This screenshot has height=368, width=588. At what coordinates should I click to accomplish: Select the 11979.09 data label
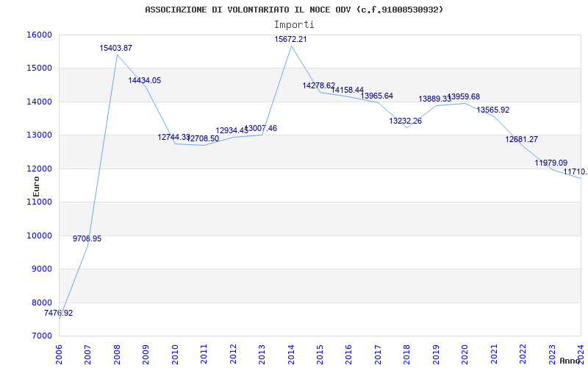[x=551, y=163]
